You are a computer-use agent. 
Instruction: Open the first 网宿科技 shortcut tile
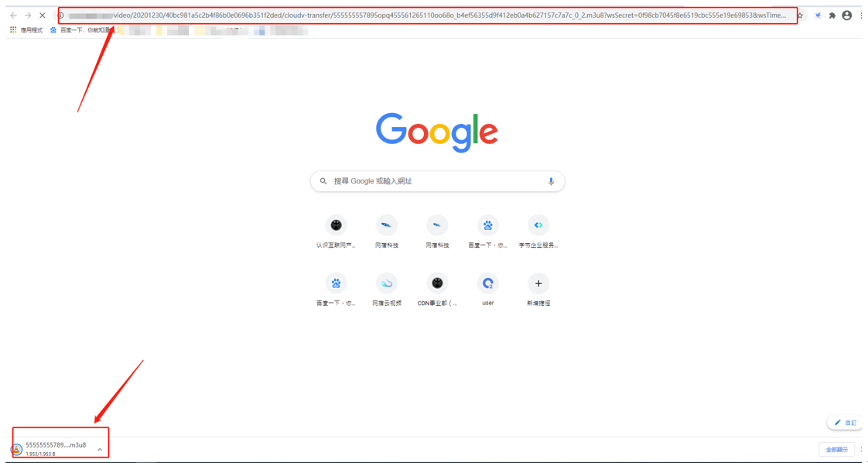coord(387,231)
